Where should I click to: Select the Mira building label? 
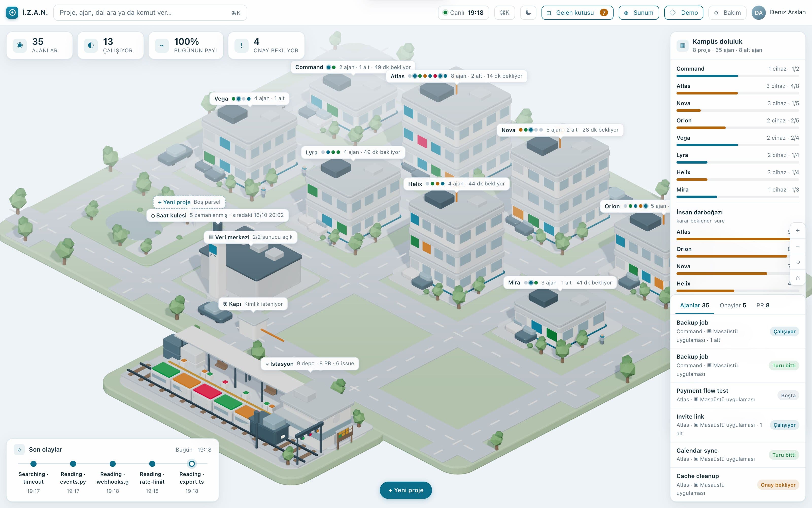click(x=560, y=283)
